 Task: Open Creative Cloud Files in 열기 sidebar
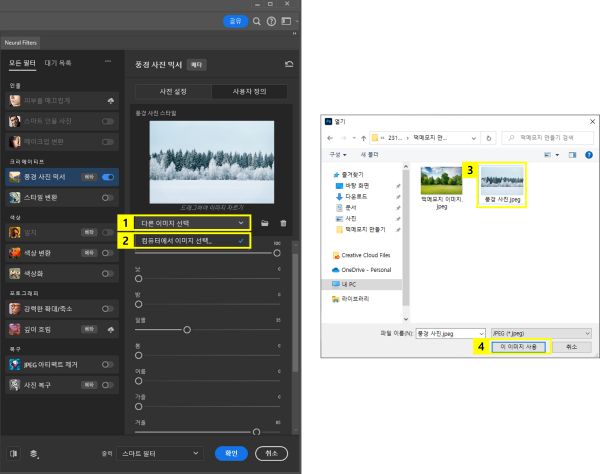[362, 255]
